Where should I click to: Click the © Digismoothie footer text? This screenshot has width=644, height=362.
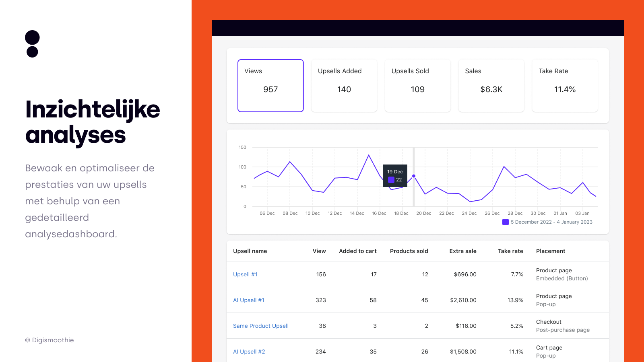click(50, 340)
